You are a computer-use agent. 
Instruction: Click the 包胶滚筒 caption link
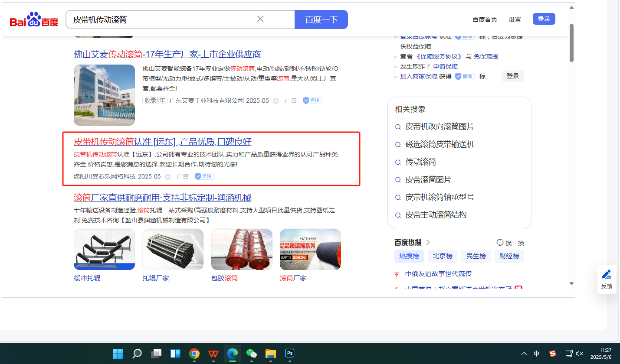[x=224, y=278]
